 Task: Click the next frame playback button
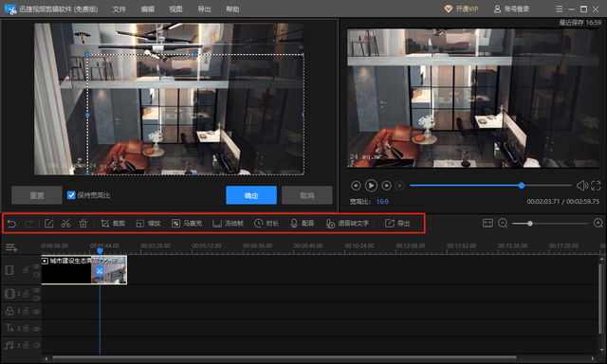tap(386, 186)
